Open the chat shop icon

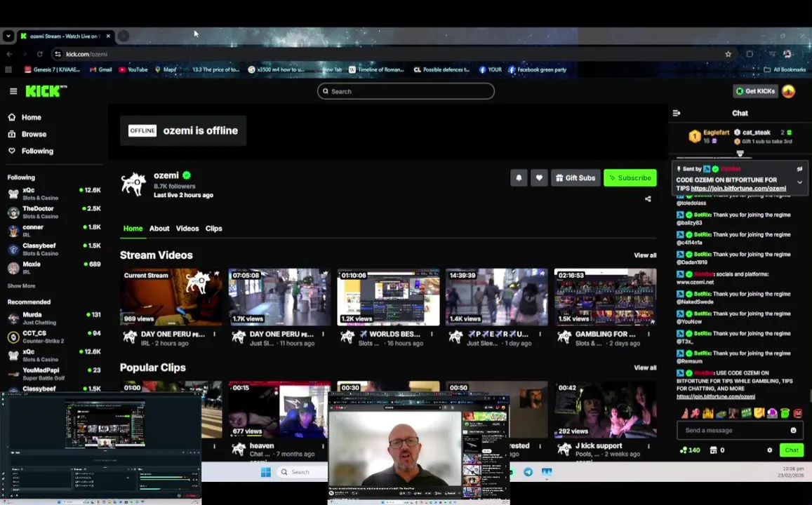pyautogui.click(x=714, y=450)
